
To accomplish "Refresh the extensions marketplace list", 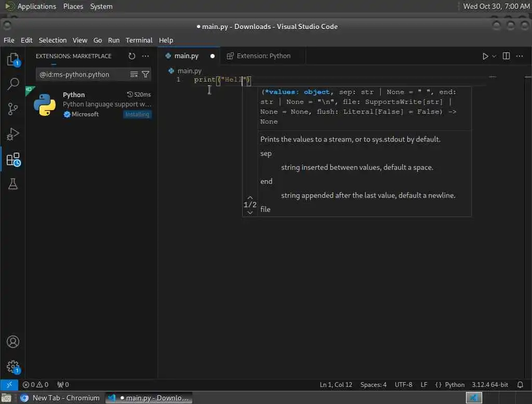I will pos(131,56).
